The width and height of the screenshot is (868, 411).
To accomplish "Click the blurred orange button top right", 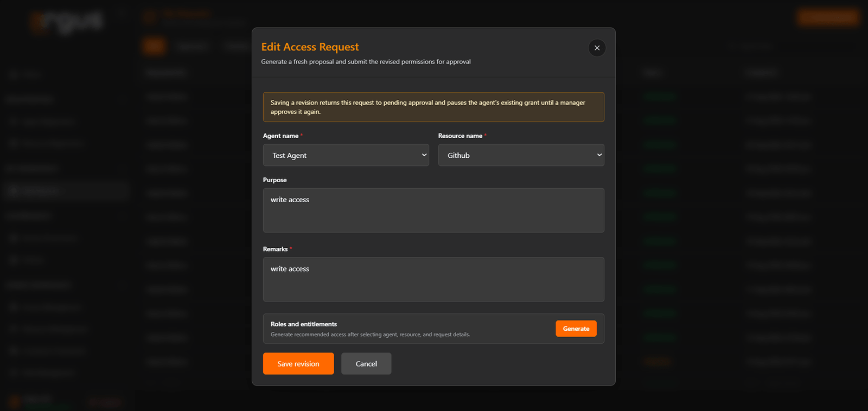I will pyautogui.click(x=828, y=17).
